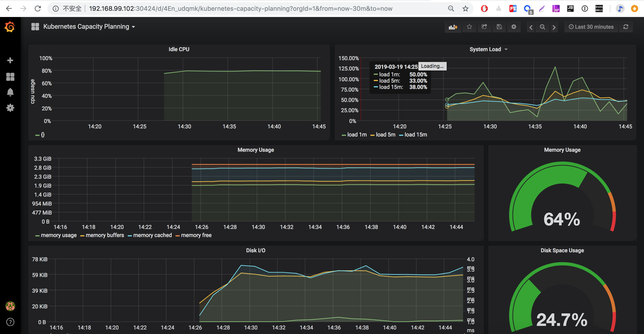Zoom out time range
644x334 pixels.
tap(542, 27)
